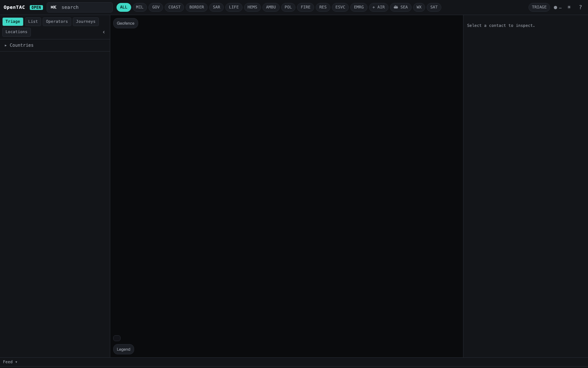Click the 'Select a contact to inspect.' text

point(501,25)
